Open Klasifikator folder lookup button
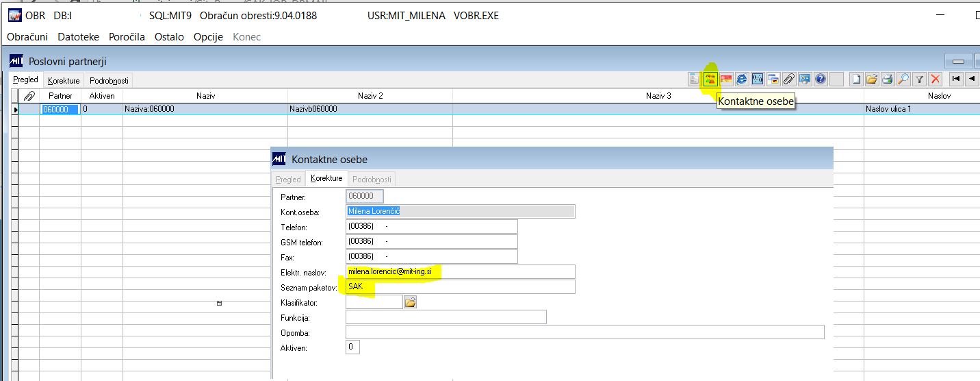The image size is (980, 381). pyautogui.click(x=410, y=302)
